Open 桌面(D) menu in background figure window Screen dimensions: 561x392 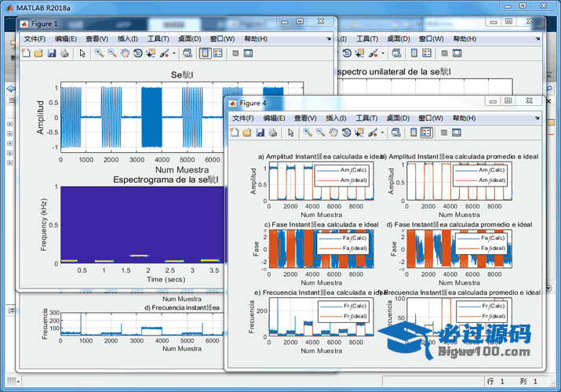pos(399,39)
